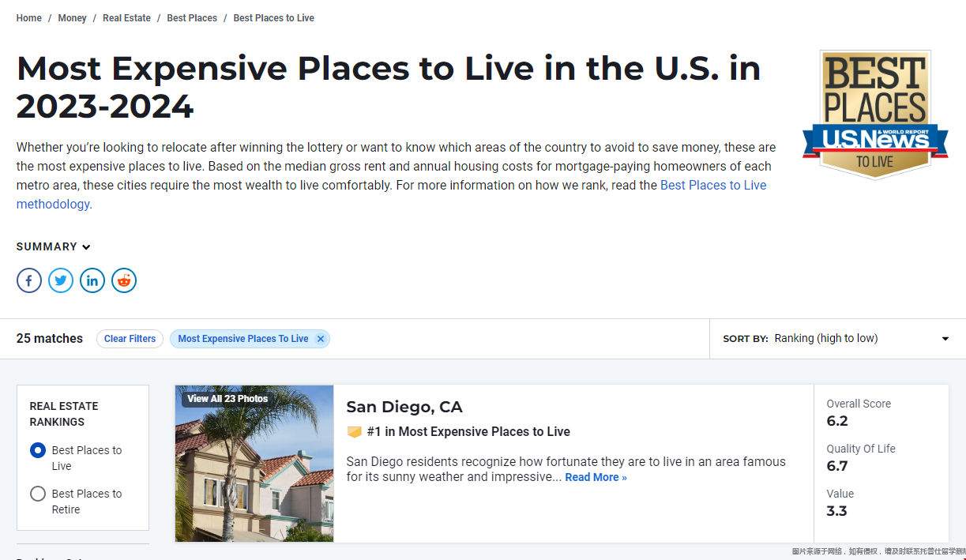Share the page on Facebook
Screen dimensions: 966x560
[29, 280]
